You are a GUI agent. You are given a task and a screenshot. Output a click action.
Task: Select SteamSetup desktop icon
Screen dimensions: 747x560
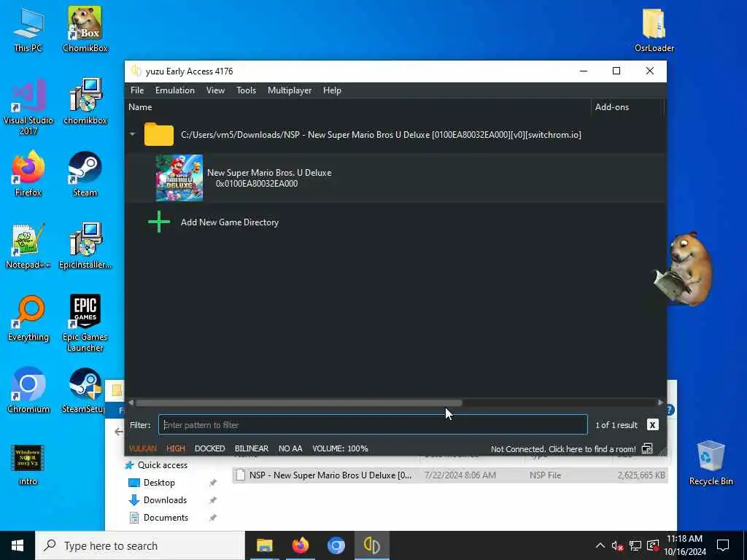[x=84, y=390]
